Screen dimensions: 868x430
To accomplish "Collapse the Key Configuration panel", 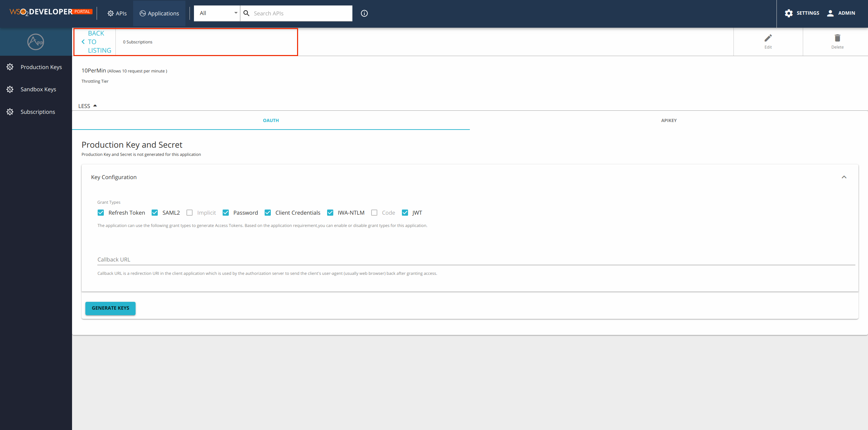I will tap(844, 177).
